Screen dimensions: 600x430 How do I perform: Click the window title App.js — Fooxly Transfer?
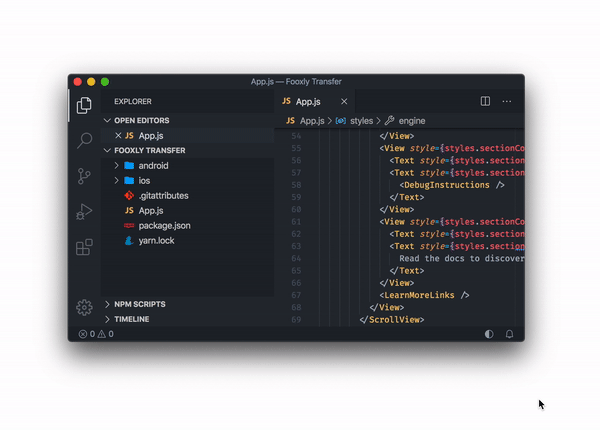296,81
